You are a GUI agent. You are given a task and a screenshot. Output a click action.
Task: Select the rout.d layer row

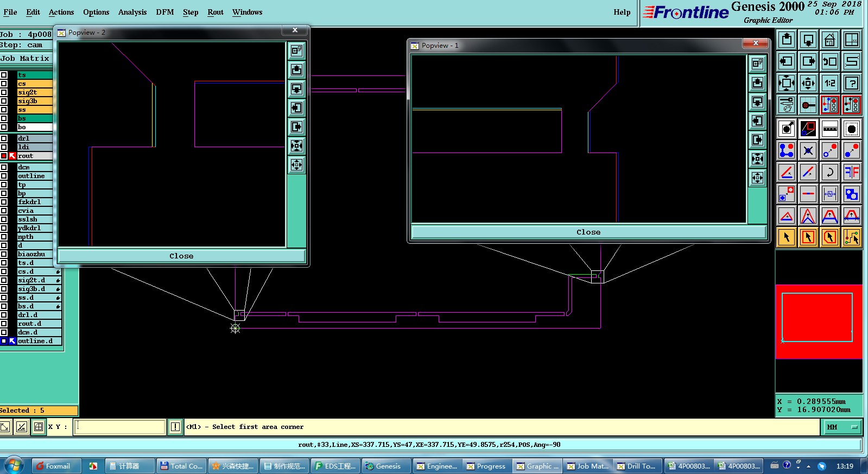(x=39, y=324)
